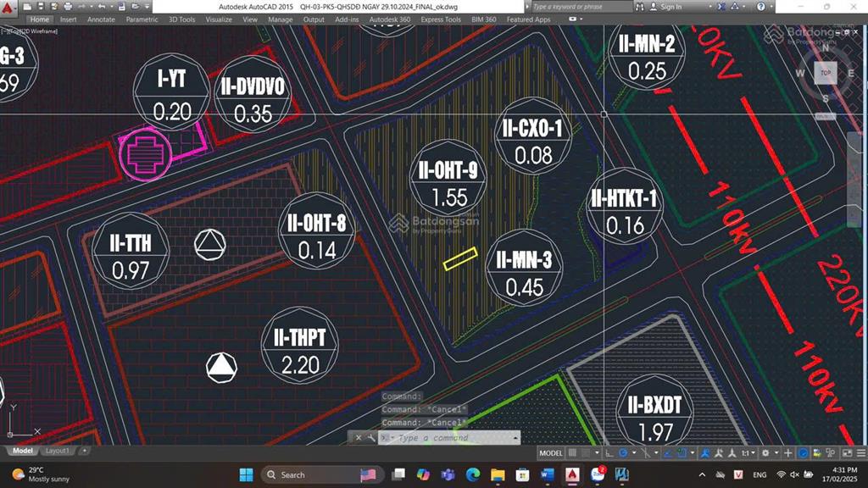Click the MODEL button on the status bar
868x488 pixels.
(x=551, y=453)
